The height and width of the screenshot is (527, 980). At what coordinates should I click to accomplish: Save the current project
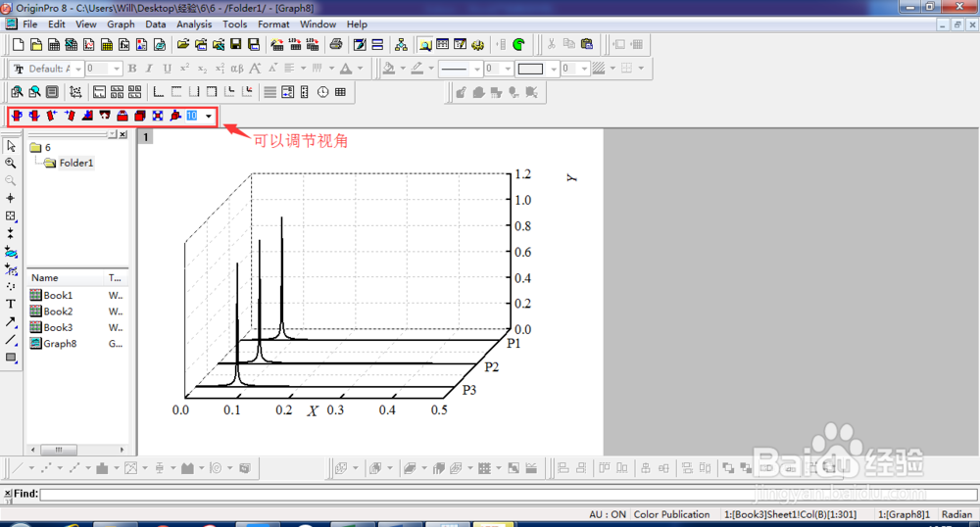pyautogui.click(x=235, y=44)
